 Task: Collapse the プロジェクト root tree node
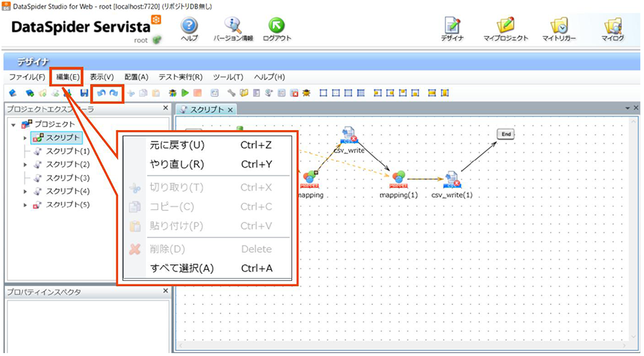pos(15,125)
